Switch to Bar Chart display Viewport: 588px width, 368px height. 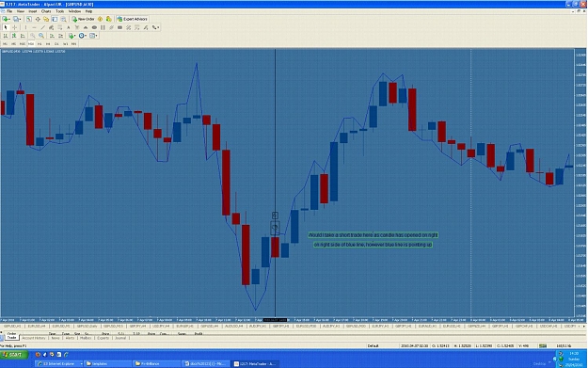pos(6,36)
